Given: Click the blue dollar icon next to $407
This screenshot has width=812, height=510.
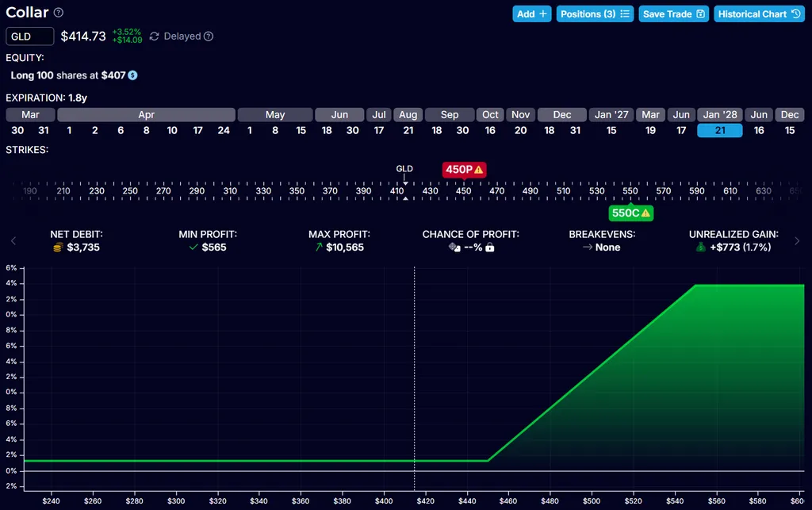Looking at the screenshot, I should tap(132, 75).
